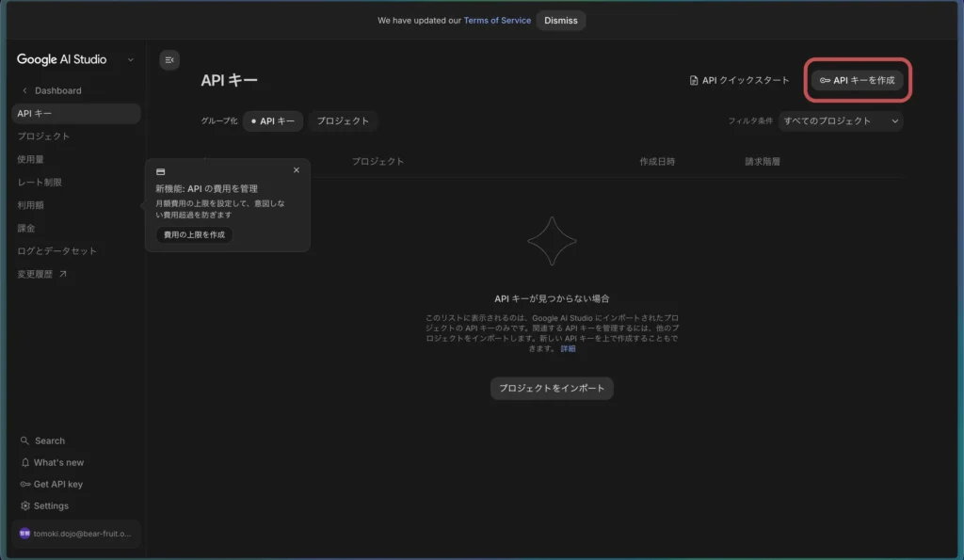
Task: Expand the Google AI Studio dropdown chevron
Action: pos(130,59)
